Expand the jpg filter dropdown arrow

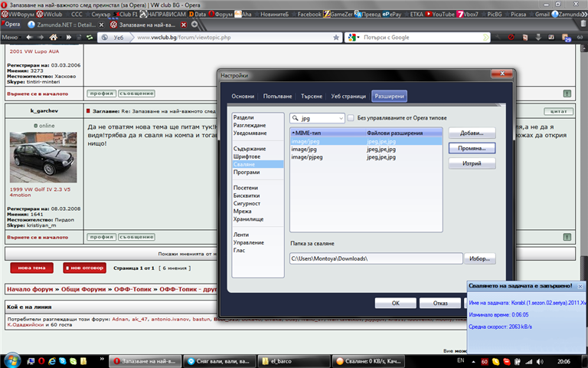click(340, 119)
